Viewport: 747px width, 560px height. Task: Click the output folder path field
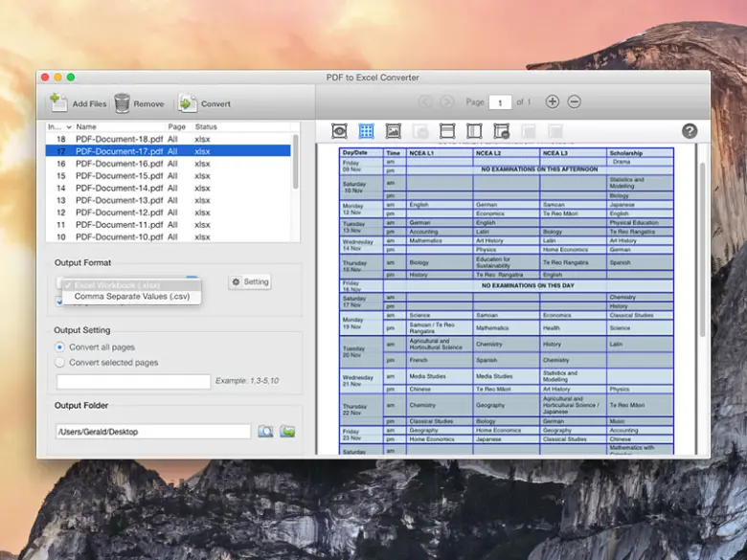tap(153, 432)
